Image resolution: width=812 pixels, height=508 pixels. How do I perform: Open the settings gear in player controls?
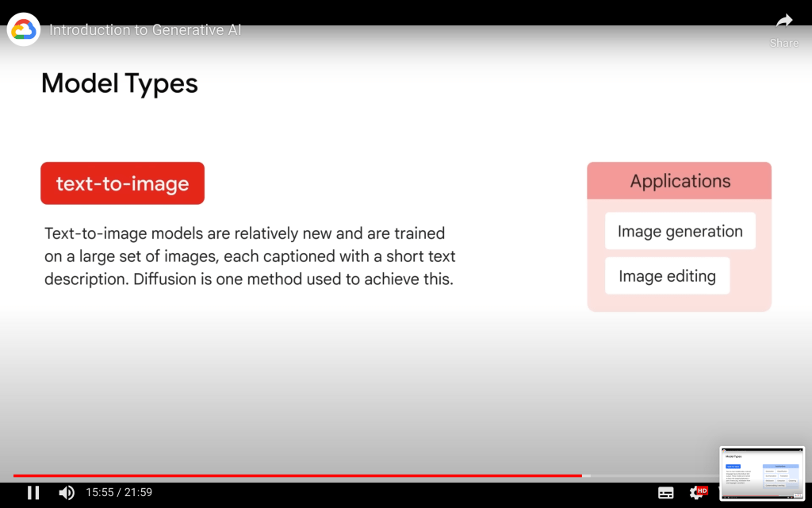click(x=696, y=493)
